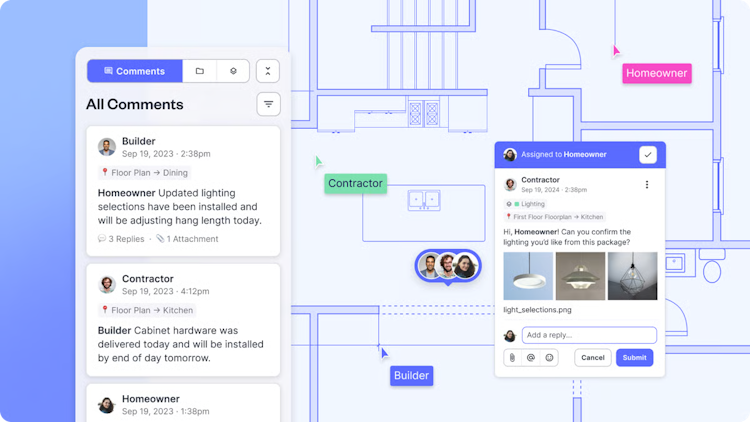Viewport: 750px width, 422px height.
Task: Select the Sep 19, 2023 · 4:12pm timestamp
Action: tap(165, 291)
